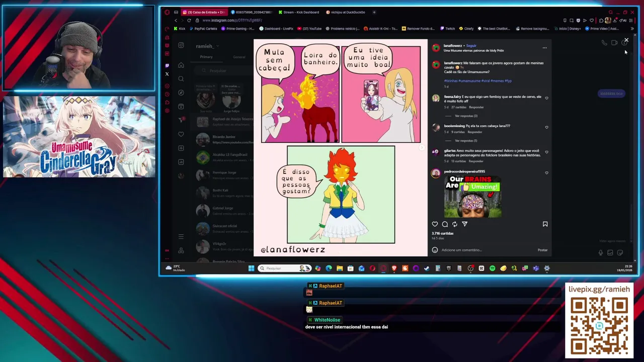
Task: Open the PayPal: Carteira bookmark
Action: point(203,29)
